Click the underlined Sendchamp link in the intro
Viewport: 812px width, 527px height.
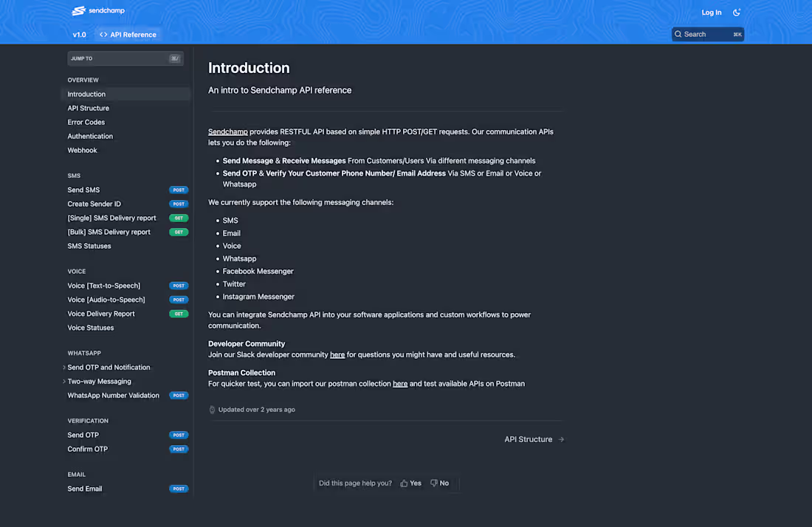[x=228, y=131]
